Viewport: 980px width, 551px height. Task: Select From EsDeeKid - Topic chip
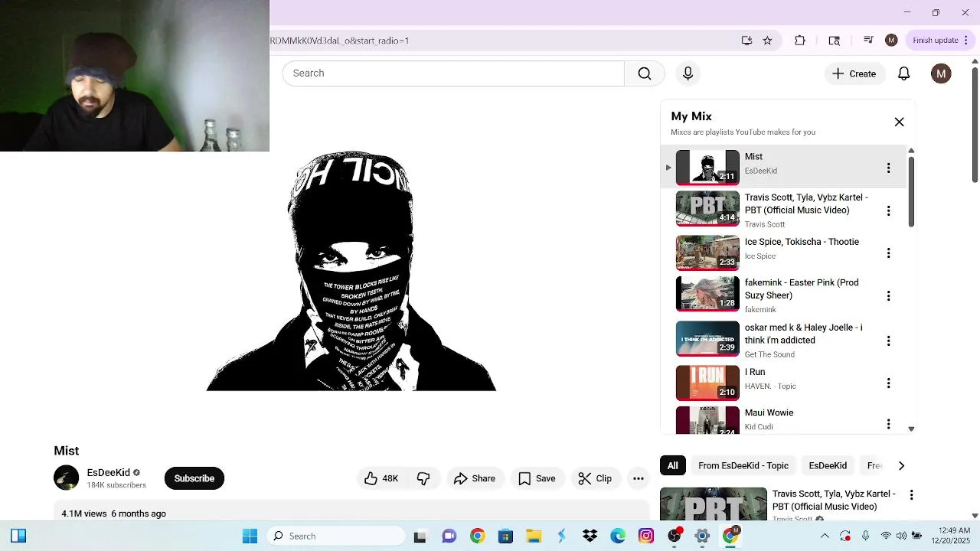(743, 465)
